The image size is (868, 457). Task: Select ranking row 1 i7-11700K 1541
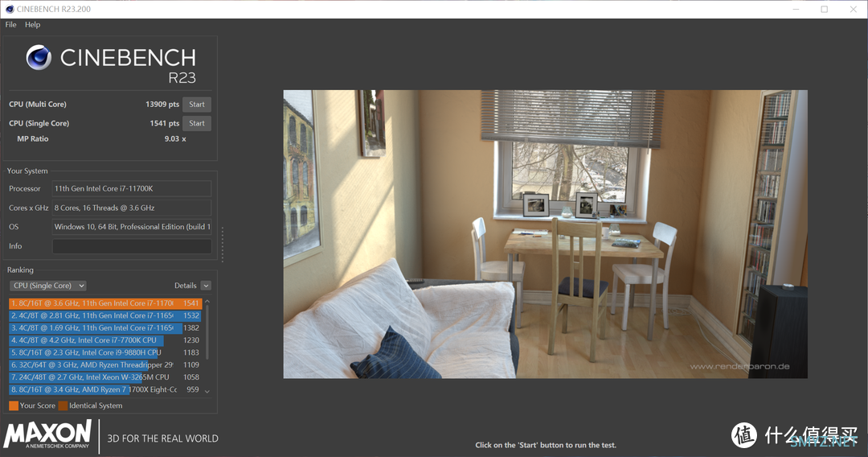point(105,303)
